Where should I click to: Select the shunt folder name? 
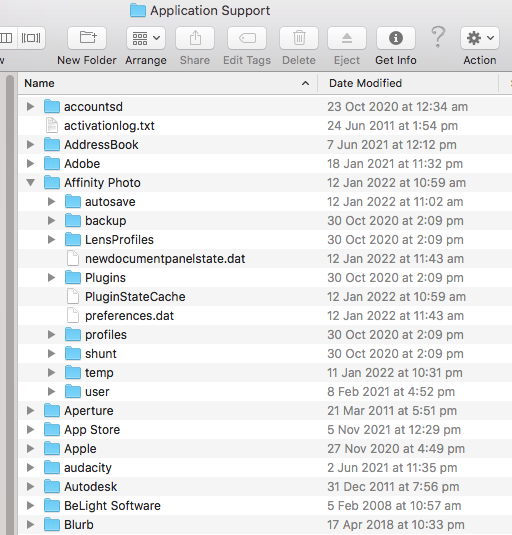tap(101, 354)
